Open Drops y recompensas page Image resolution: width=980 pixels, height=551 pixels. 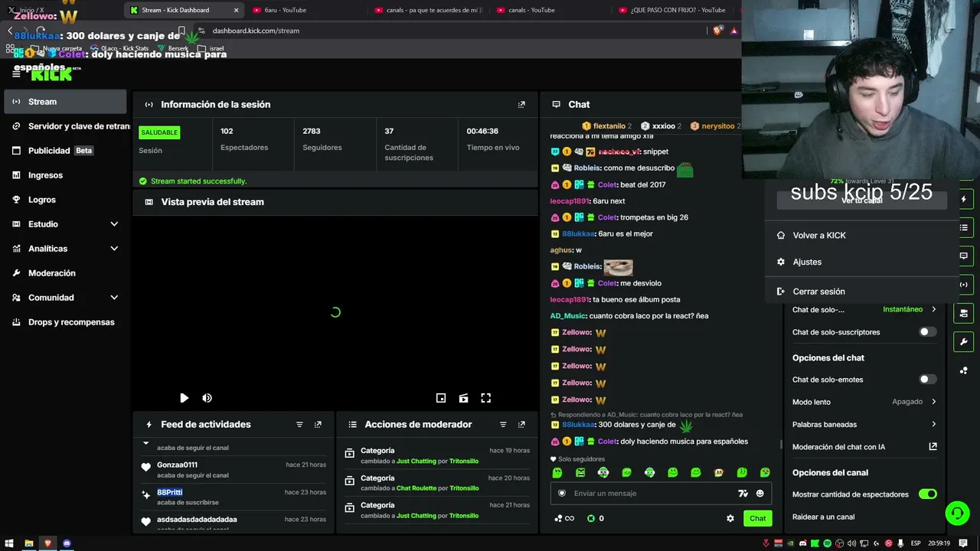[x=65, y=322]
